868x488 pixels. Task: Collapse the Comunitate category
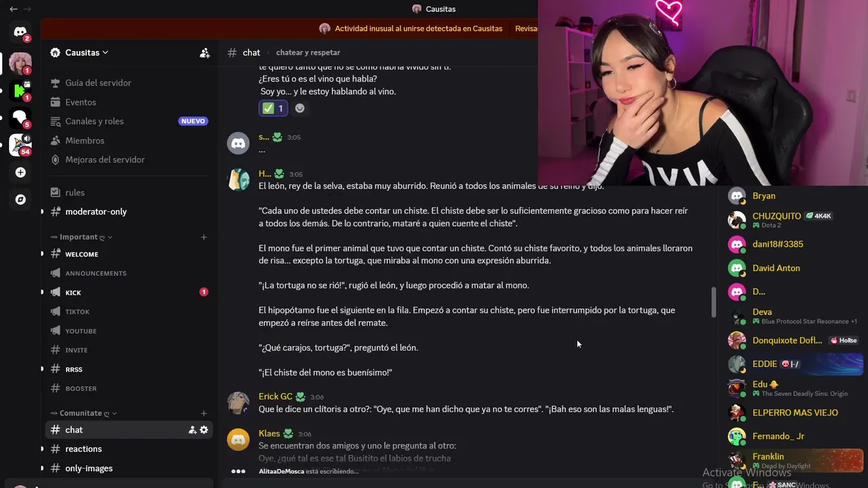83,413
